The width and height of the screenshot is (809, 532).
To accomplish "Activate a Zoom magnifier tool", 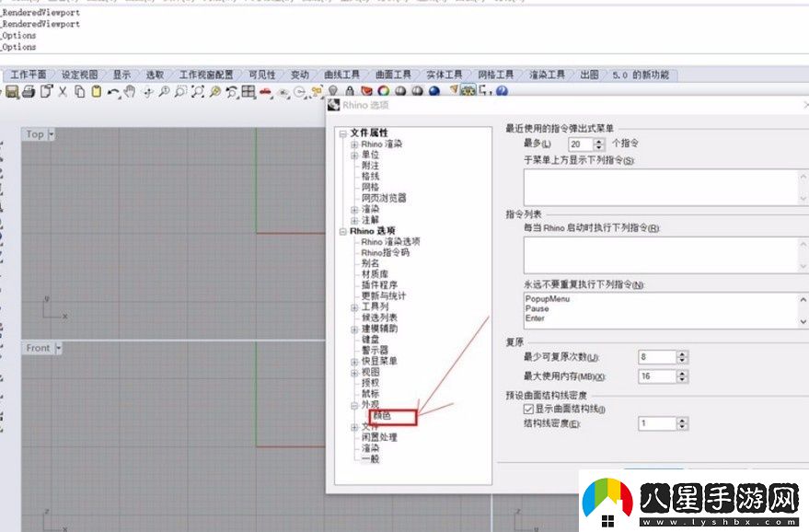I will (x=165, y=92).
